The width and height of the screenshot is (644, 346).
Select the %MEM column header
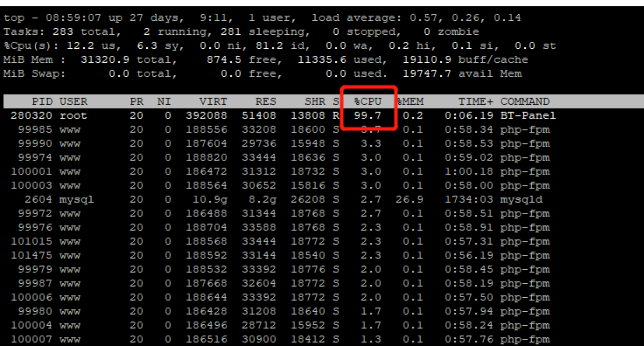(410, 101)
